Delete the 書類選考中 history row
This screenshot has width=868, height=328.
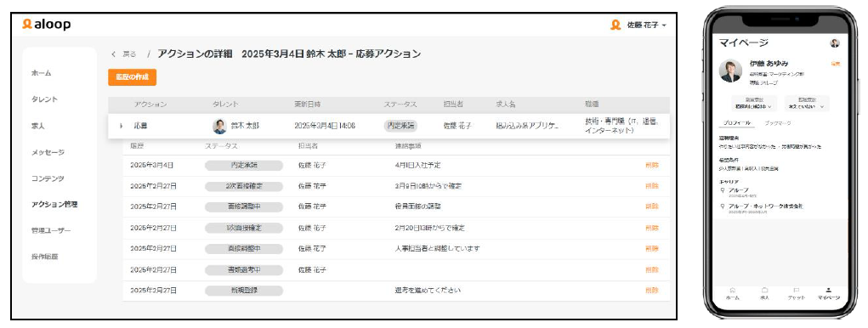pyautogui.click(x=652, y=270)
